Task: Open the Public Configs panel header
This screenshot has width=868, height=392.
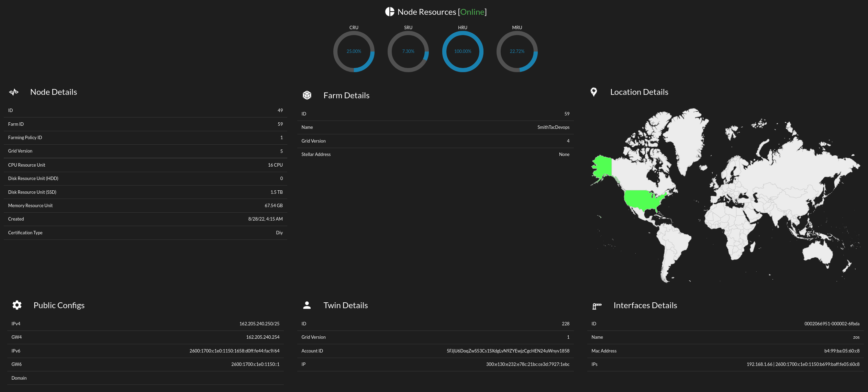Action: (59, 305)
